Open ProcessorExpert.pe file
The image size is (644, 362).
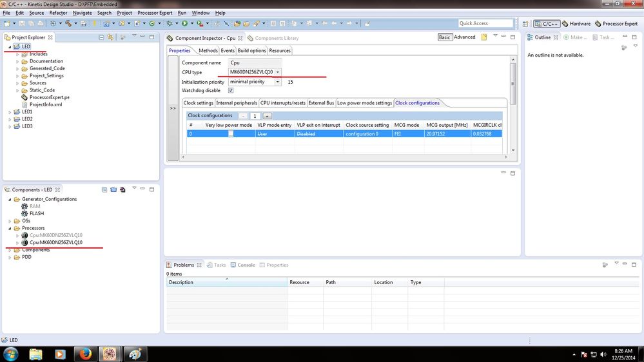49,97
